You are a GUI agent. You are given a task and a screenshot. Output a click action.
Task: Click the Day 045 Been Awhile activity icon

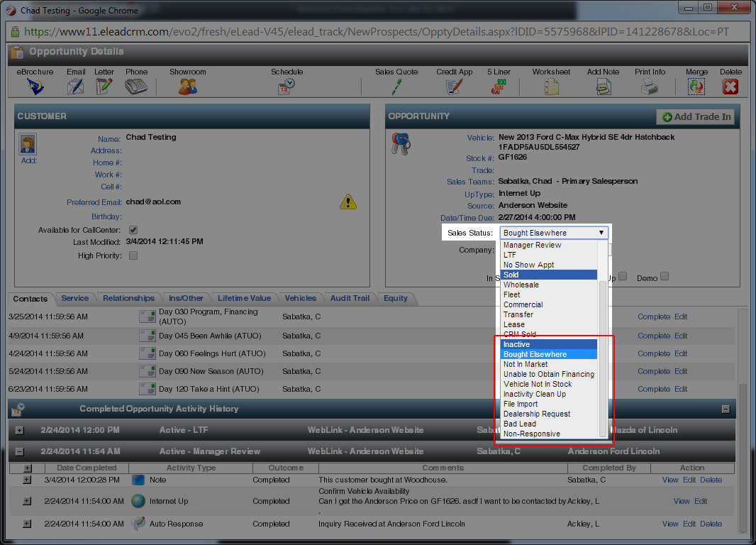coord(147,336)
